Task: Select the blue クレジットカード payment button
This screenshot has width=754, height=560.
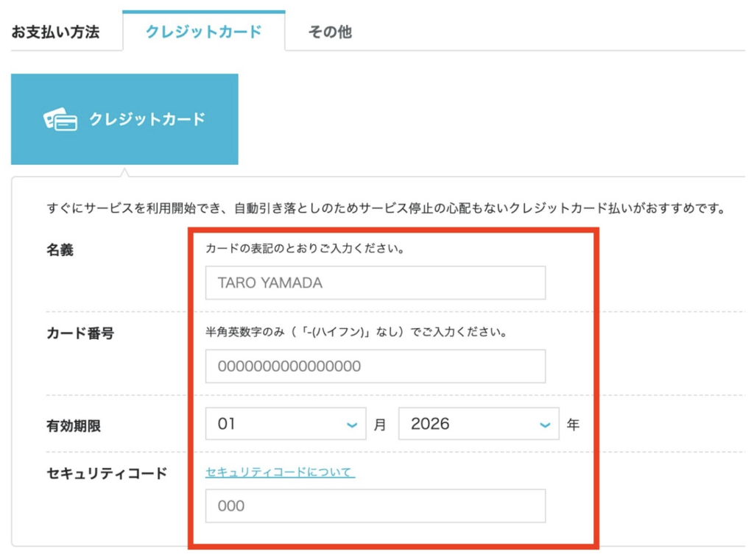Action: [124, 119]
